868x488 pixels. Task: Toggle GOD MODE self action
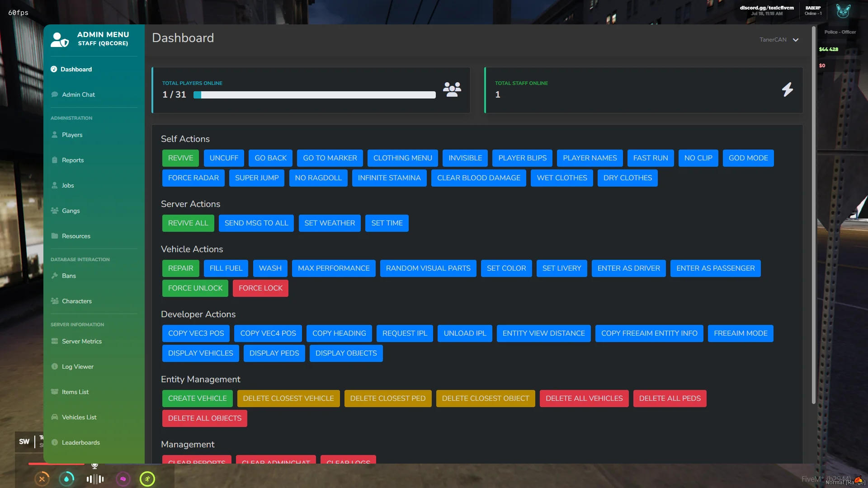748,158
